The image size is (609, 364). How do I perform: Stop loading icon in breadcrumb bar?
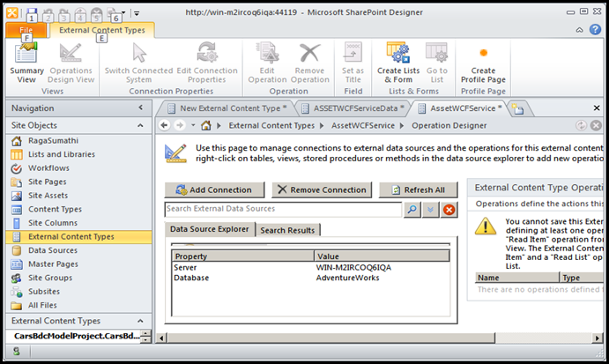[596, 125]
